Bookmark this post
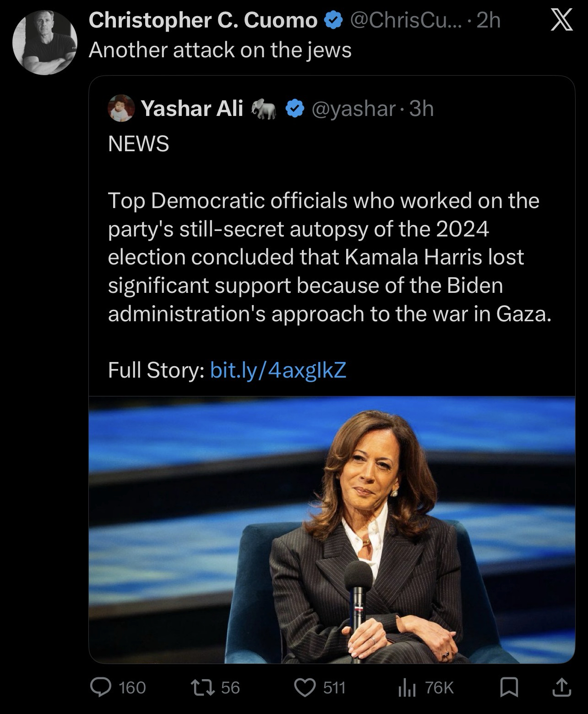The width and height of the screenshot is (588, 714). 508,687
